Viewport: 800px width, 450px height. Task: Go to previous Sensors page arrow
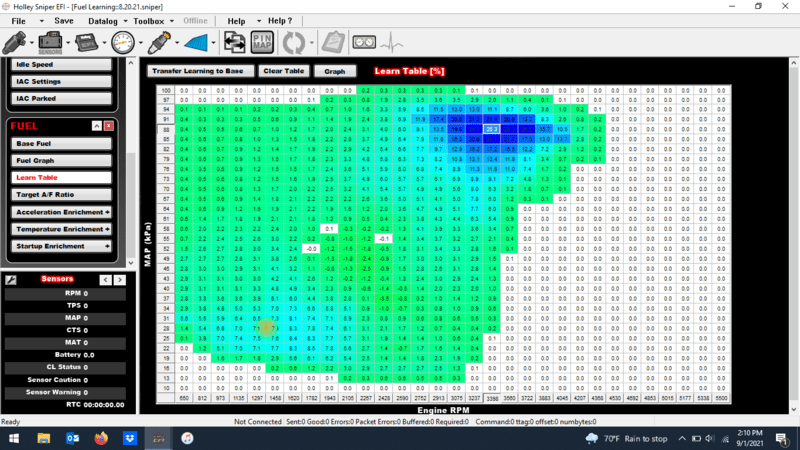tap(106, 280)
